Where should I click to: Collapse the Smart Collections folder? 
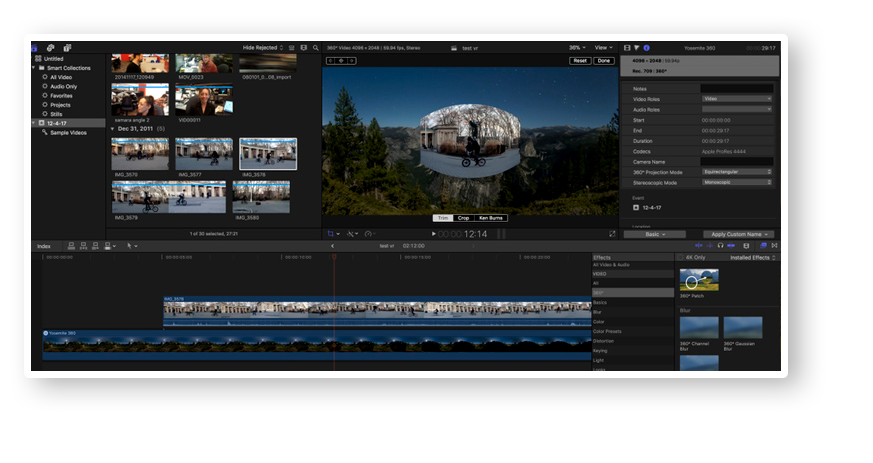32,68
